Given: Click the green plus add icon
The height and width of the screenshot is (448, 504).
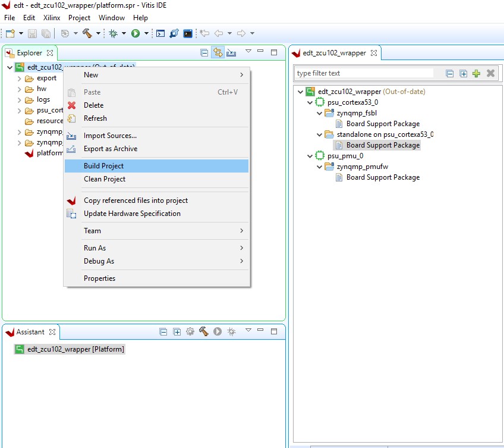Looking at the screenshot, I should coord(476,73).
